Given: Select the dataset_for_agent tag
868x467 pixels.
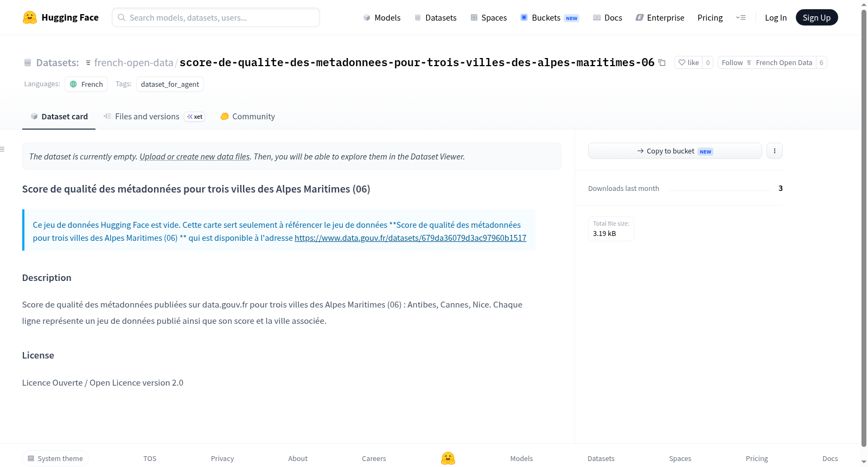Looking at the screenshot, I should point(170,84).
